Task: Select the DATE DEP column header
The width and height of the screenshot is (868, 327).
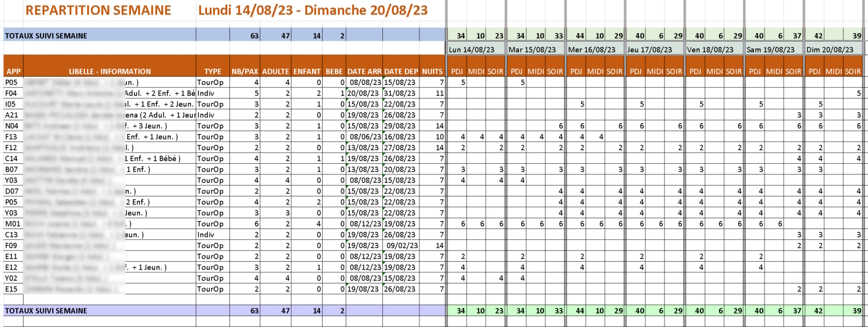Action: (x=401, y=71)
